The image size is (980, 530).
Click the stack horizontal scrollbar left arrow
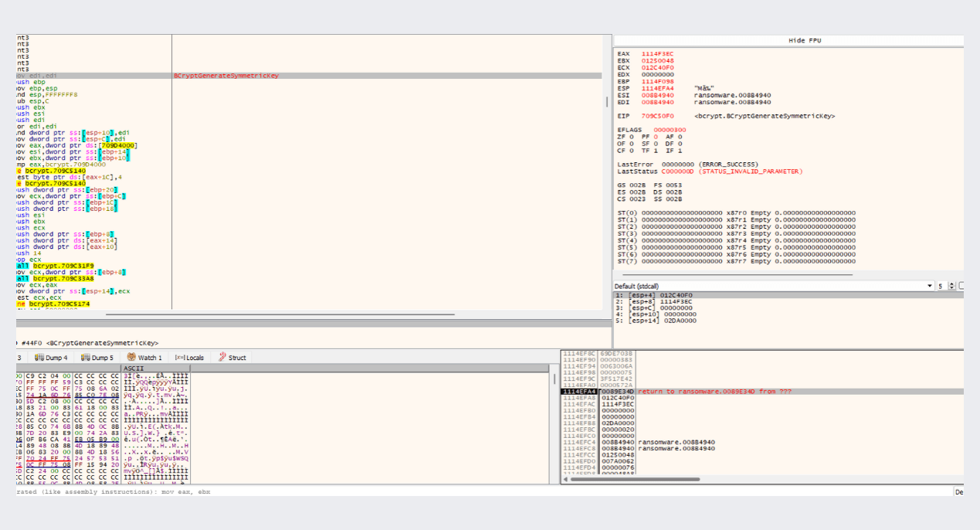(x=565, y=479)
